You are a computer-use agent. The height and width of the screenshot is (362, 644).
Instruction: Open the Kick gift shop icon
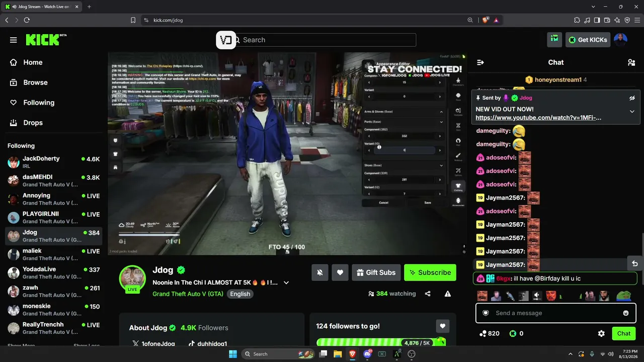coord(554,39)
